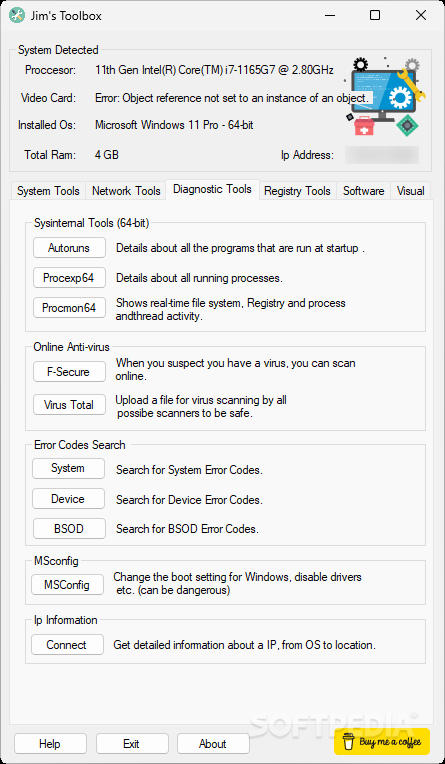Click the Total Ram label

click(50, 155)
